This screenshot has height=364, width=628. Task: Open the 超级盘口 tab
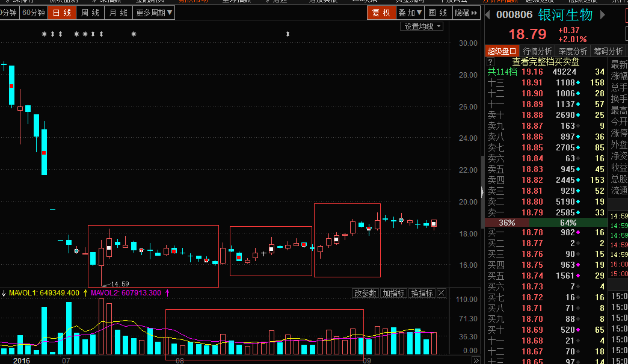point(502,51)
